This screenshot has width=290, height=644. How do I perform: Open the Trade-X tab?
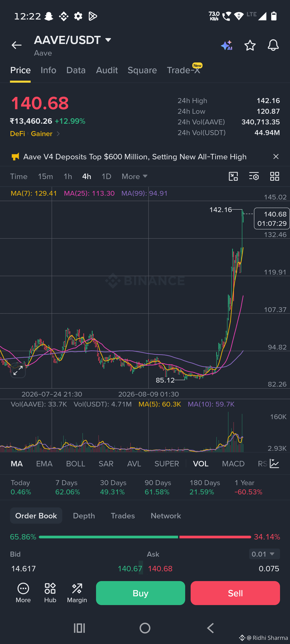(184, 70)
